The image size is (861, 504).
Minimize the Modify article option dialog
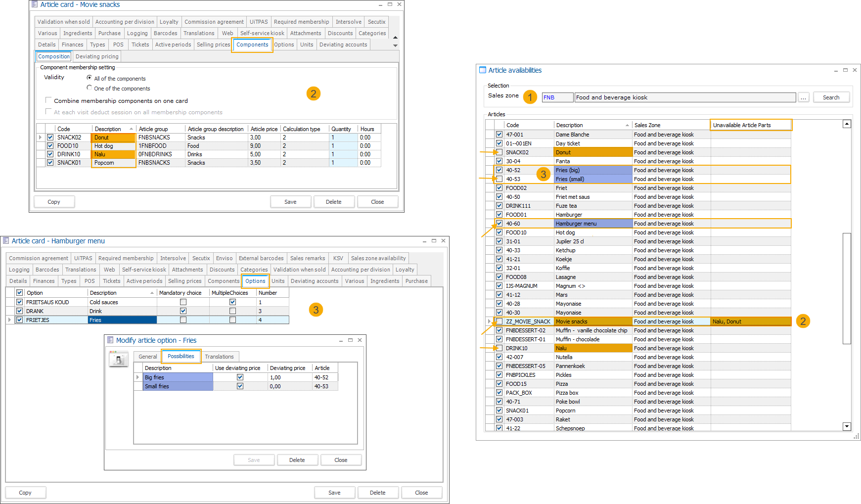click(x=341, y=340)
